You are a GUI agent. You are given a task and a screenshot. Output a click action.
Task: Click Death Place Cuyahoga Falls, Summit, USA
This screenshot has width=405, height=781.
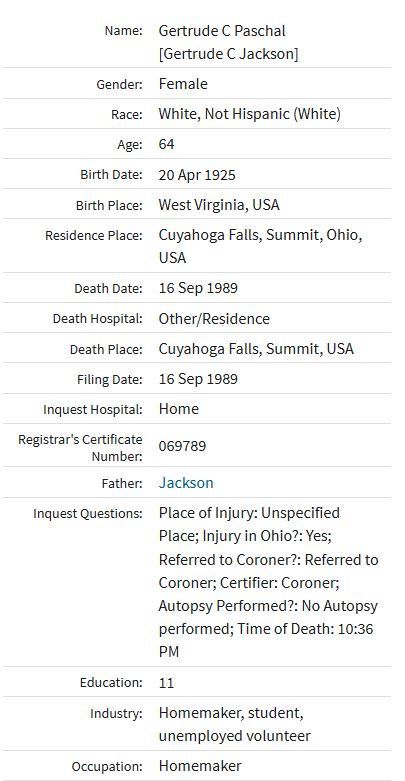[256, 349]
